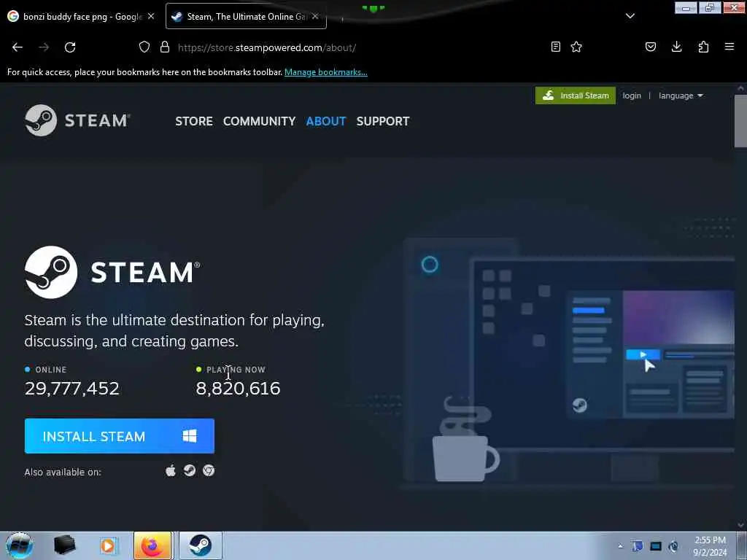Click the Steam logo in the header
This screenshot has width=747, height=560.
77,120
